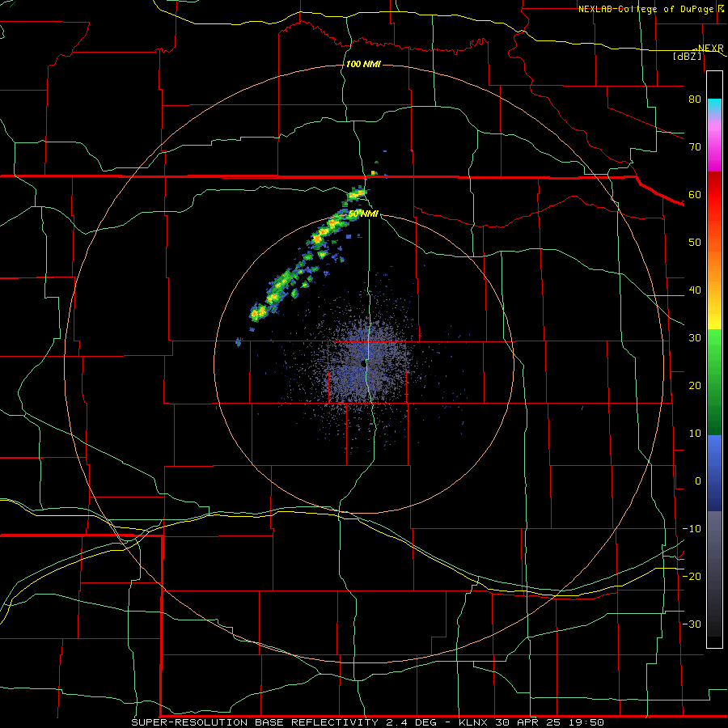
Task: Click the 30 value on the dBZ scale
Action: pos(695,338)
